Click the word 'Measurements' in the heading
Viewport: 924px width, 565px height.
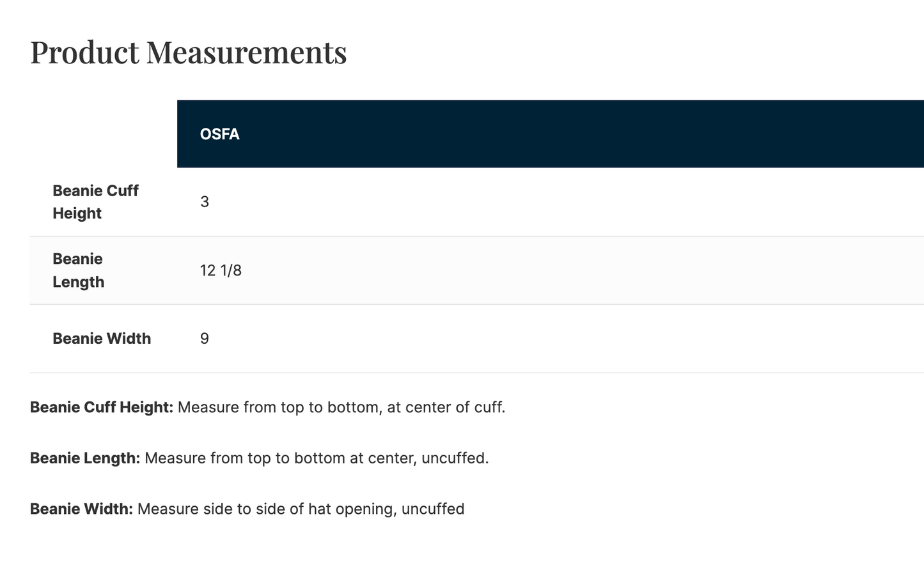(x=246, y=52)
